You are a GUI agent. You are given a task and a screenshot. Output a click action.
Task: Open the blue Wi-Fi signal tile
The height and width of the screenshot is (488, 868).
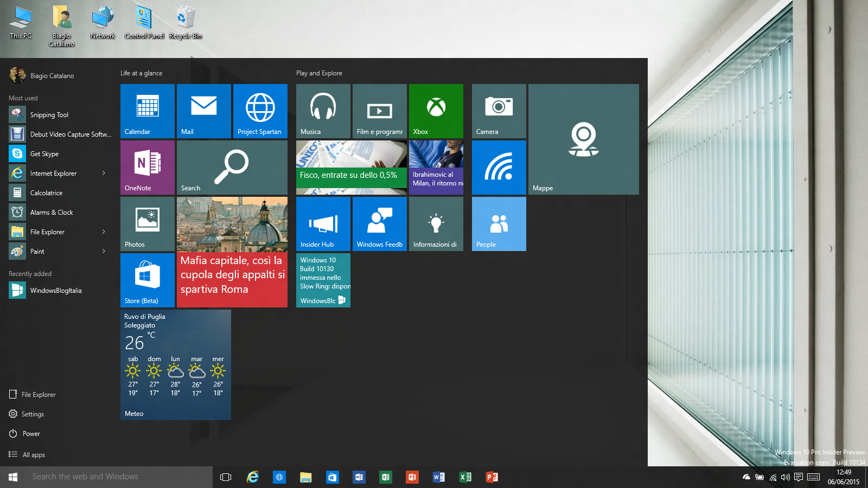click(499, 168)
